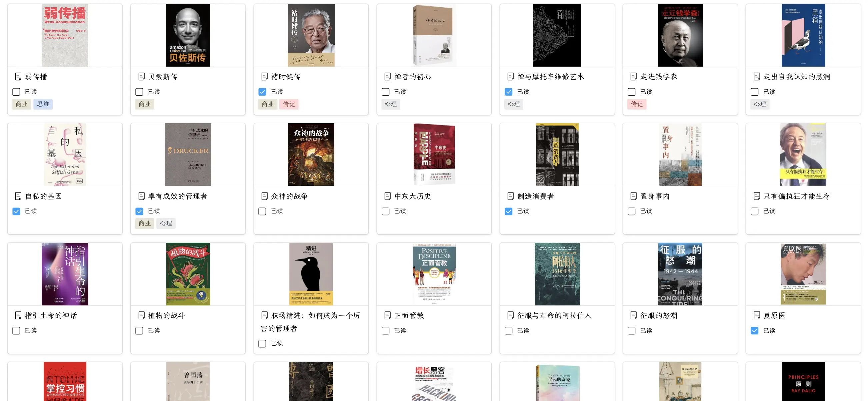Click the 心理 tag under 卓有成效的管理者
Viewport: 868px width, 401px height.
point(166,223)
